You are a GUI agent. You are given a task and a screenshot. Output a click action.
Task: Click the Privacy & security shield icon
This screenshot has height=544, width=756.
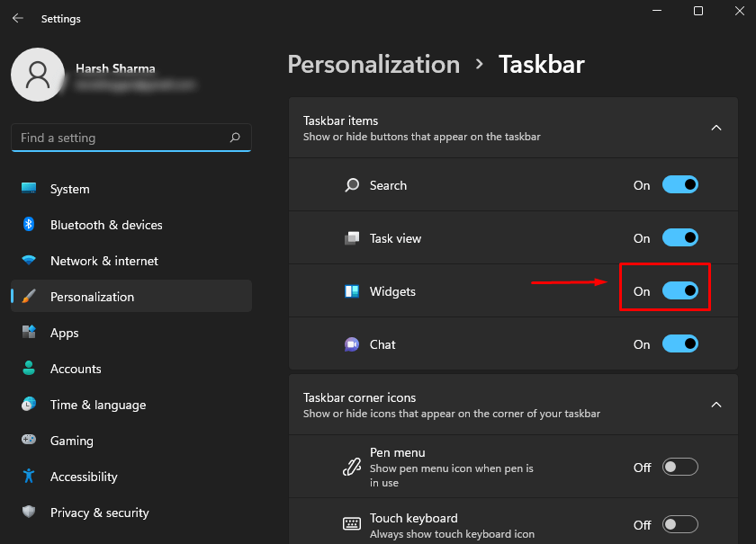click(29, 513)
